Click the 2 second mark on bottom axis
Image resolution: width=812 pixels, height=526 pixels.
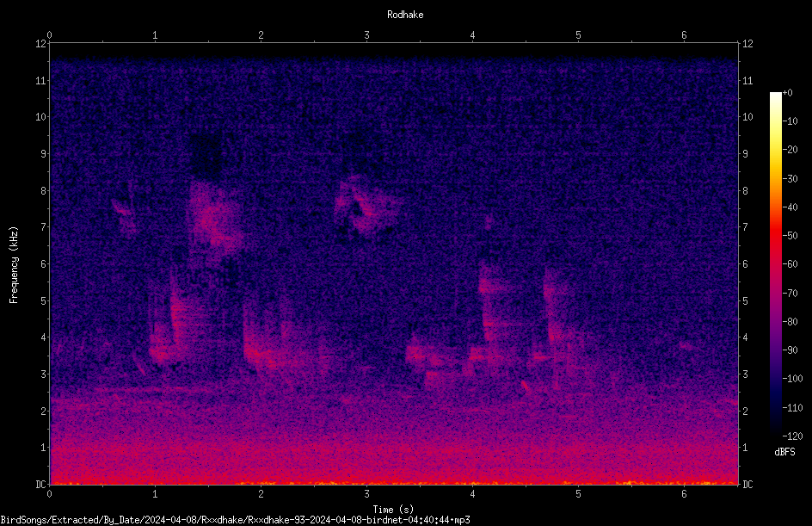[261, 494]
